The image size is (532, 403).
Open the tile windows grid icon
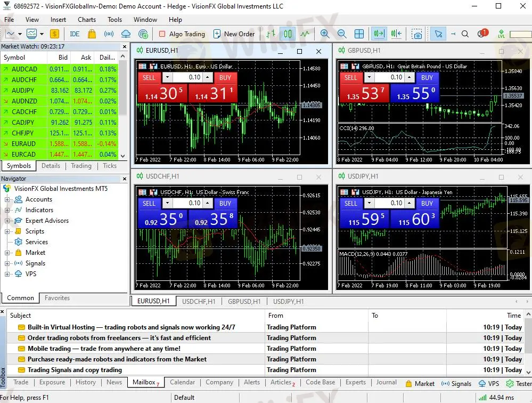pyautogui.click(x=359, y=34)
